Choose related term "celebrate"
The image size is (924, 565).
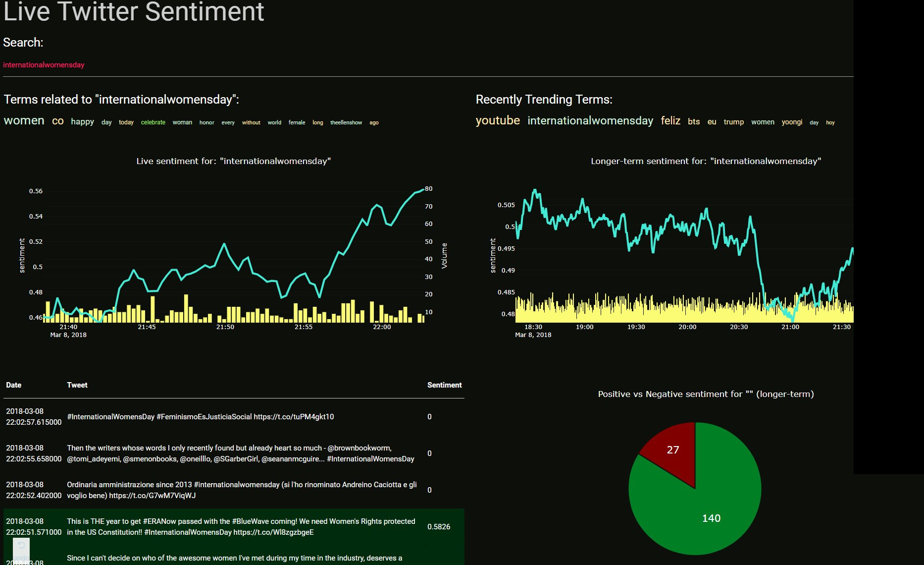point(153,122)
